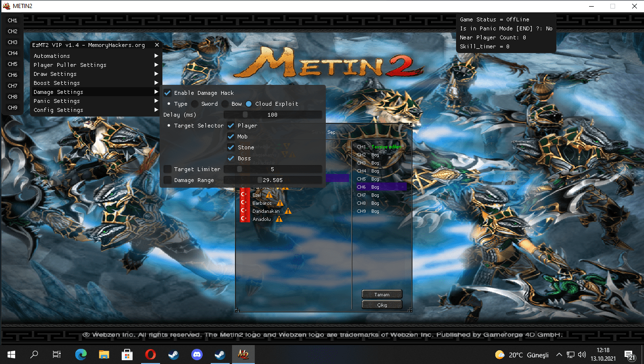The height and width of the screenshot is (364, 644).
Task: Select the Cloud Exploit damage type
Action: pos(249,104)
